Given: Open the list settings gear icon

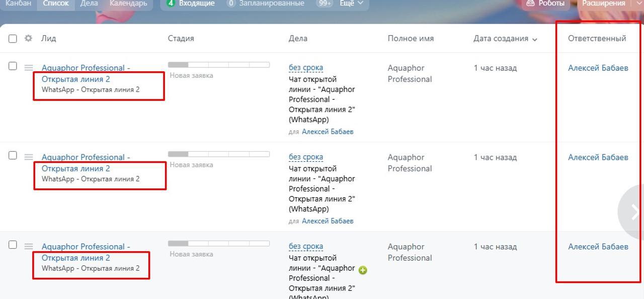Looking at the screenshot, I should click(28, 38).
